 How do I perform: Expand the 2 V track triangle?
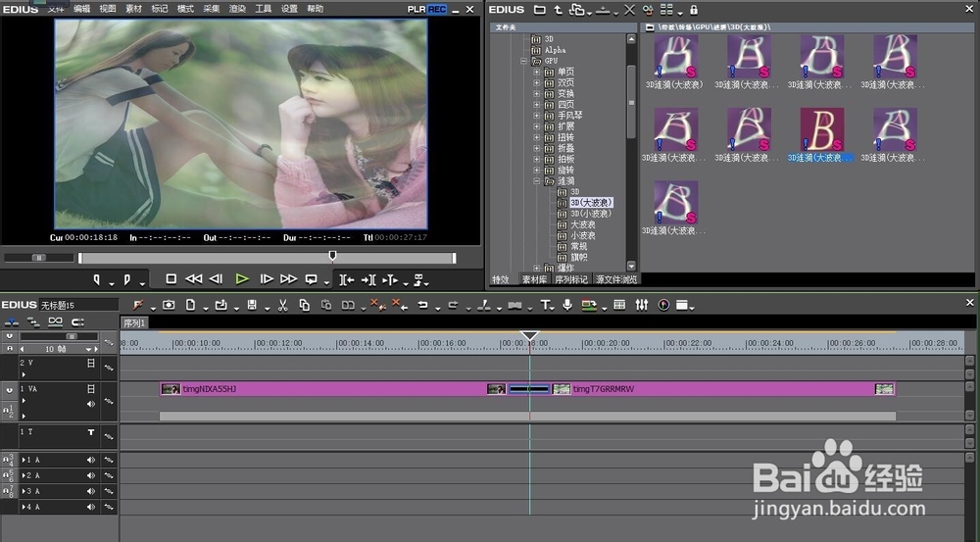24,374
